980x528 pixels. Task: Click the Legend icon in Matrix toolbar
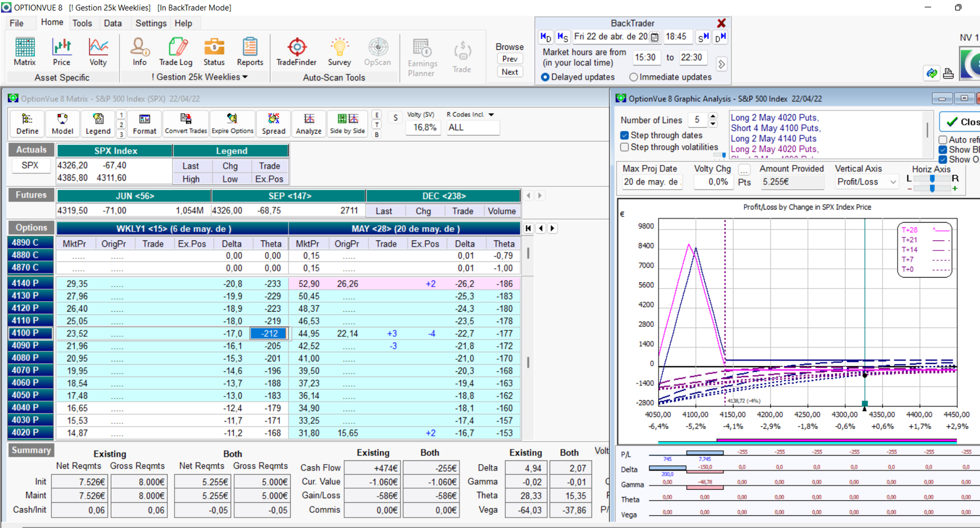[x=98, y=124]
